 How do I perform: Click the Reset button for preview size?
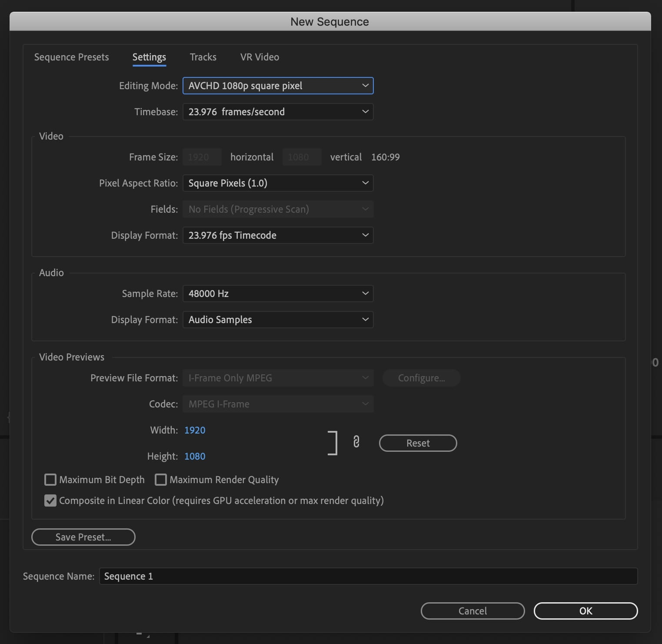(418, 443)
